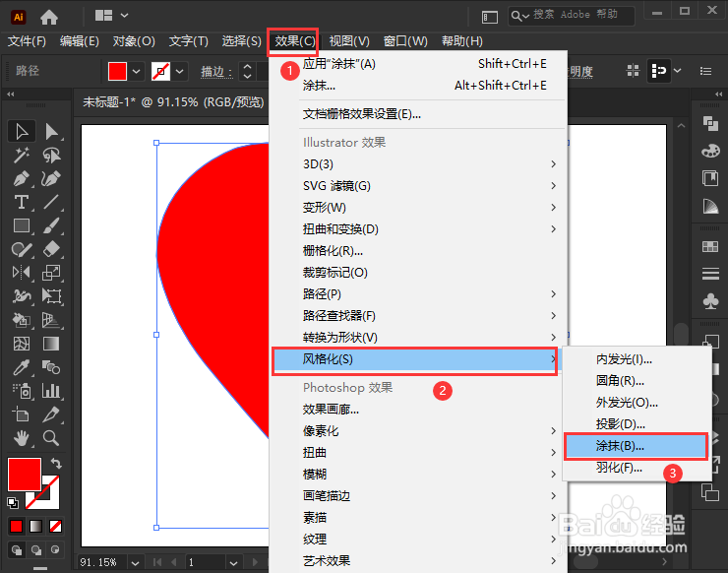Open the artboard number dropdown

pyautogui.click(x=233, y=563)
